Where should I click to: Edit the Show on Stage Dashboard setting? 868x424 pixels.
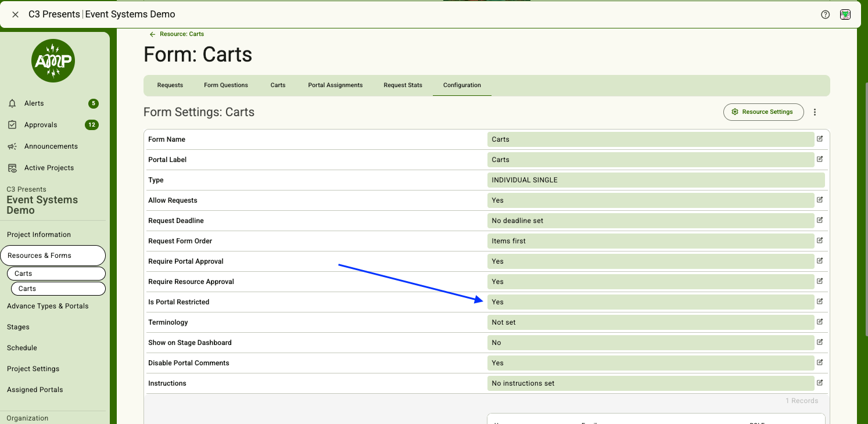(820, 342)
